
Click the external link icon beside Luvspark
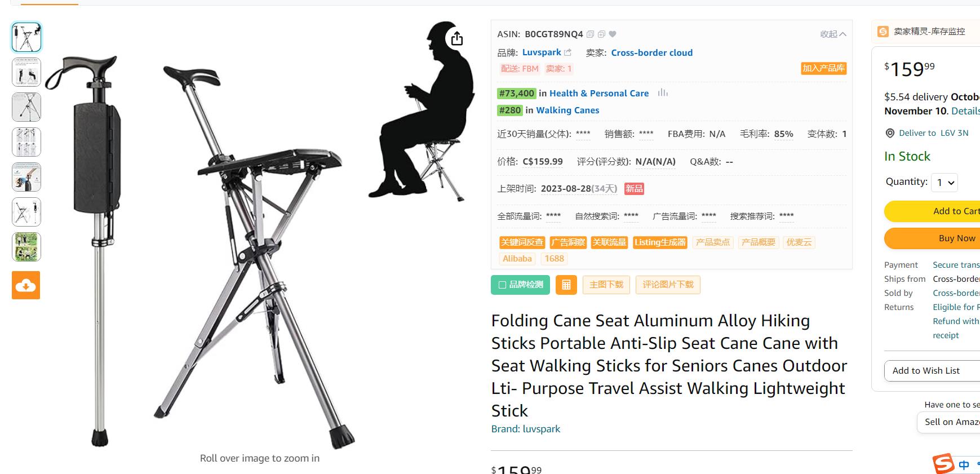pyautogui.click(x=567, y=52)
